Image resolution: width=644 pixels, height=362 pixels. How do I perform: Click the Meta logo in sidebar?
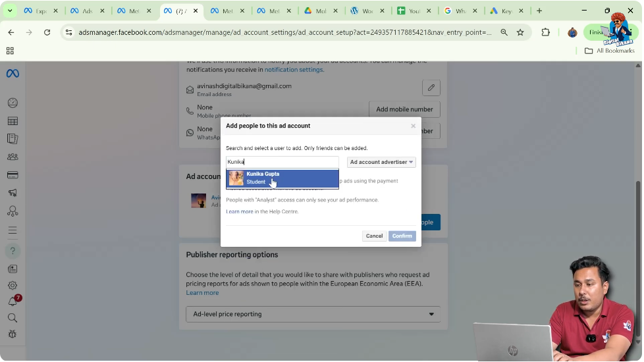13,74
